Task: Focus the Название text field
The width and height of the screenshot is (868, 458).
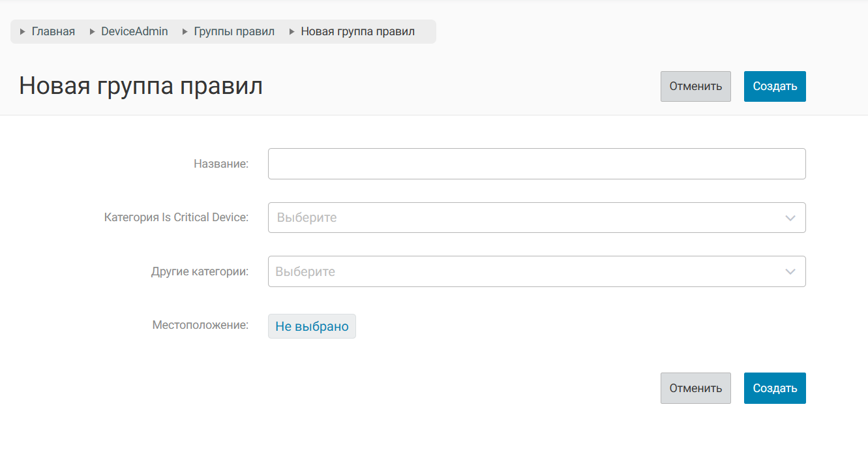Action: click(x=536, y=164)
